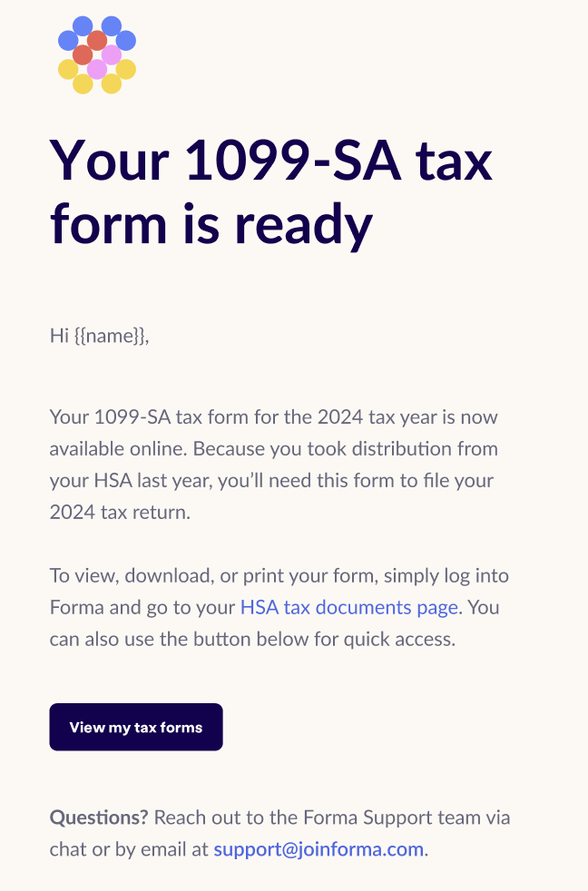Viewport: 588px width, 891px height.
Task: Click the View my tax forms button
Action: [x=136, y=727]
